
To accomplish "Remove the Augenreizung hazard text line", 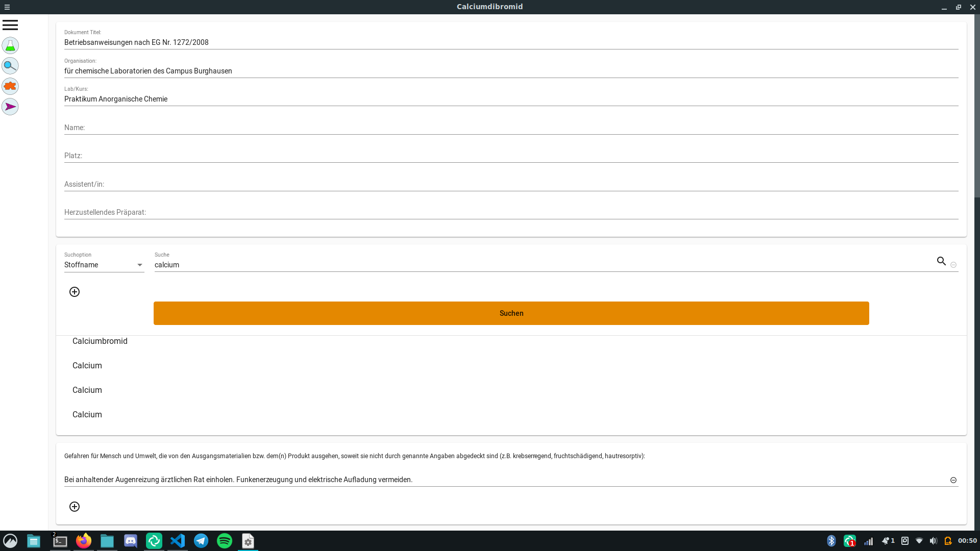I will [x=953, y=480].
